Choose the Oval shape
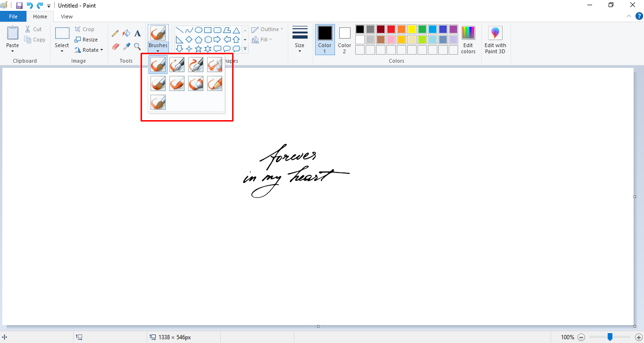 [x=199, y=30]
